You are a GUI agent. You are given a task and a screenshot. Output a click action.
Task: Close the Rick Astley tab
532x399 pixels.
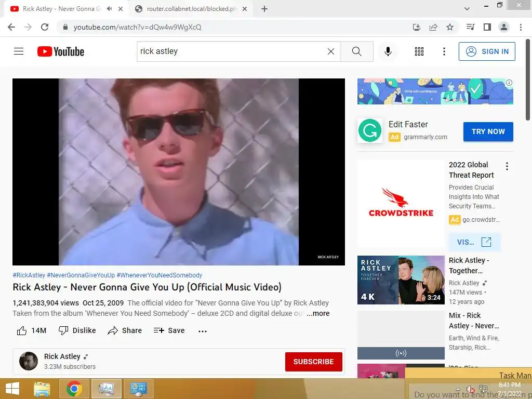(x=121, y=9)
